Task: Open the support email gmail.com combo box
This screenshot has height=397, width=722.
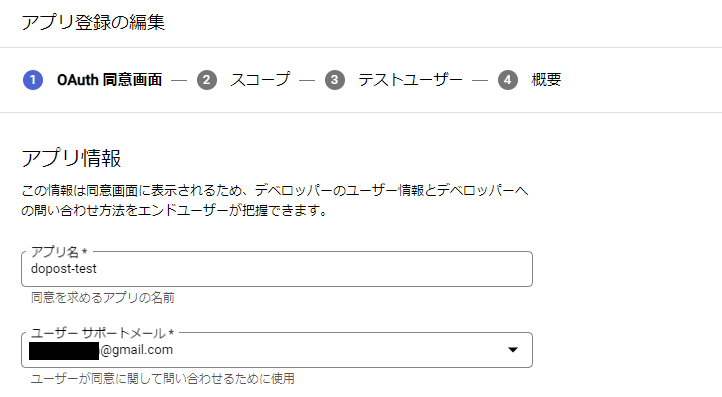Action: click(x=277, y=350)
